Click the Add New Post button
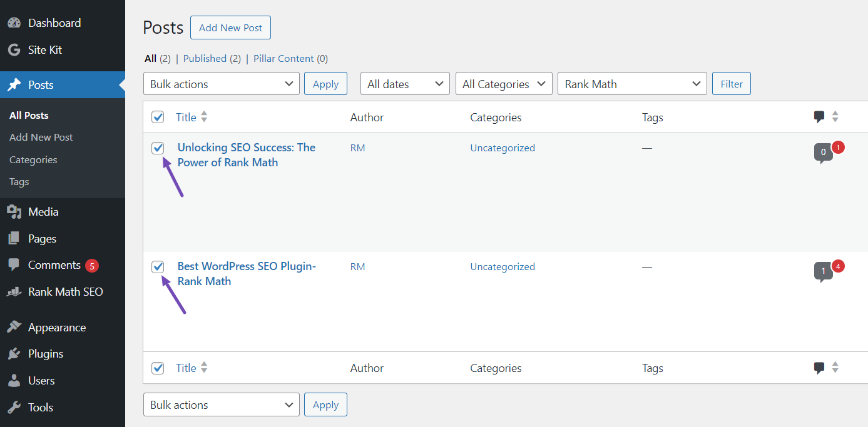 click(230, 28)
